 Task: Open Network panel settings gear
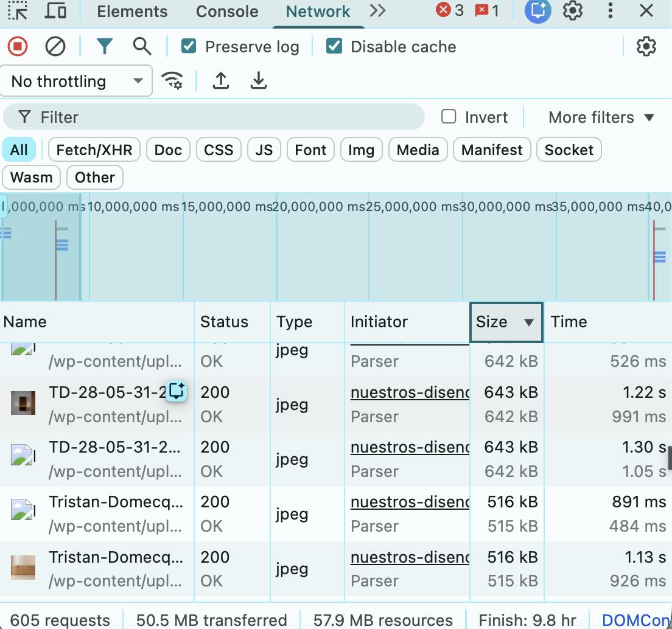pos(646,46)
